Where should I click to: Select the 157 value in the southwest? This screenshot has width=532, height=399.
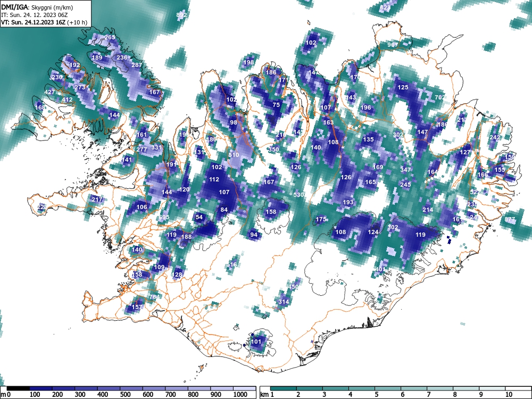pyautogui.click(x=137, y=307)
